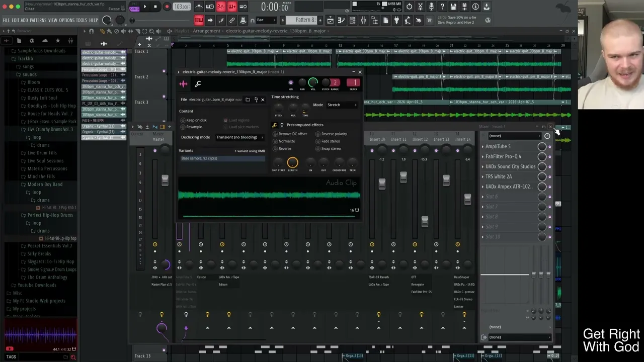Viewport: 644px width, 362px height.
Task: Open the FILE menu
Action: pos(6,21)
